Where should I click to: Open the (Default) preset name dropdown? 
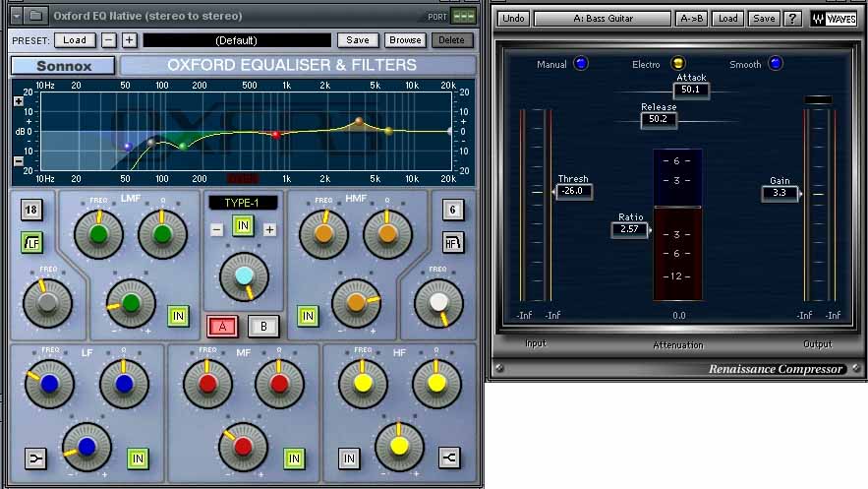(237, 40)
